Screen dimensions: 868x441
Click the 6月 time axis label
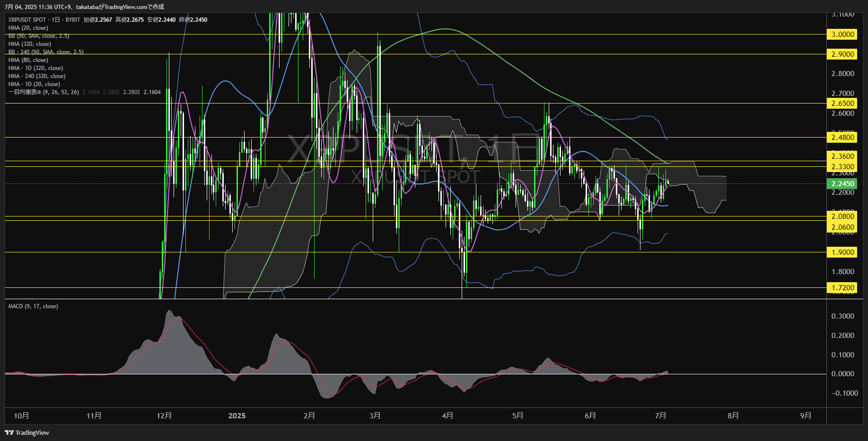pyautogui.click(x=590, y=415)
